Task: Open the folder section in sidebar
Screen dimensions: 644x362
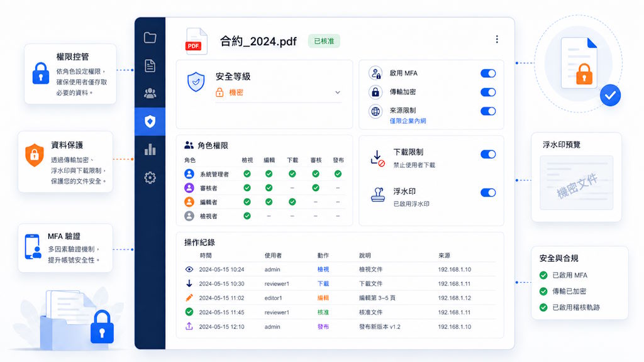Action: click(150, 38)
